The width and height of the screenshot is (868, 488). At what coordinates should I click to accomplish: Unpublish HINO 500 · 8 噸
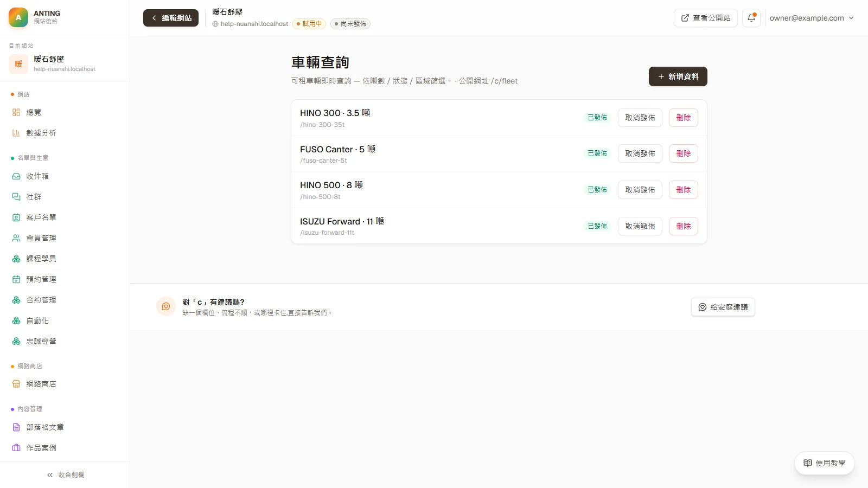click(x=640, y=190)
